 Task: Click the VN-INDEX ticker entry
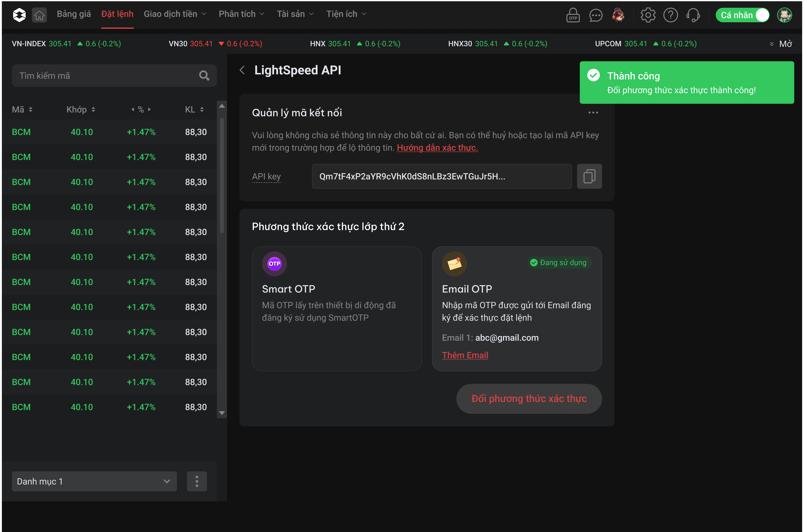[66, 44]
